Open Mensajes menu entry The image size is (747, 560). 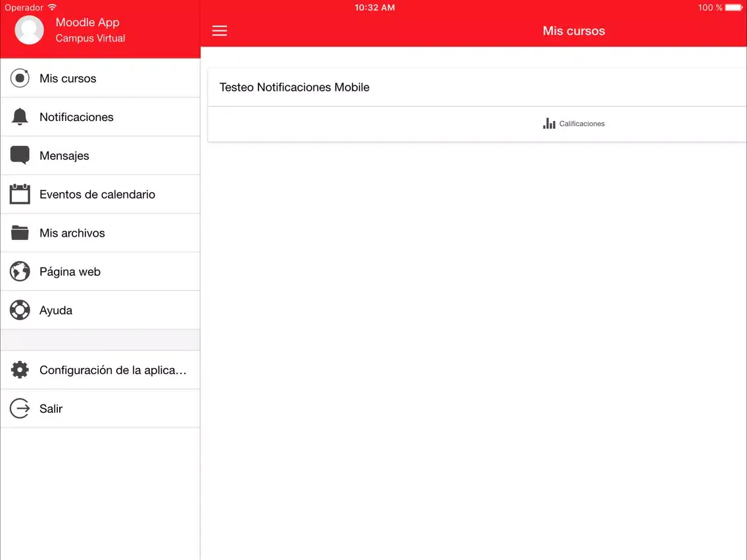point(101,155)
